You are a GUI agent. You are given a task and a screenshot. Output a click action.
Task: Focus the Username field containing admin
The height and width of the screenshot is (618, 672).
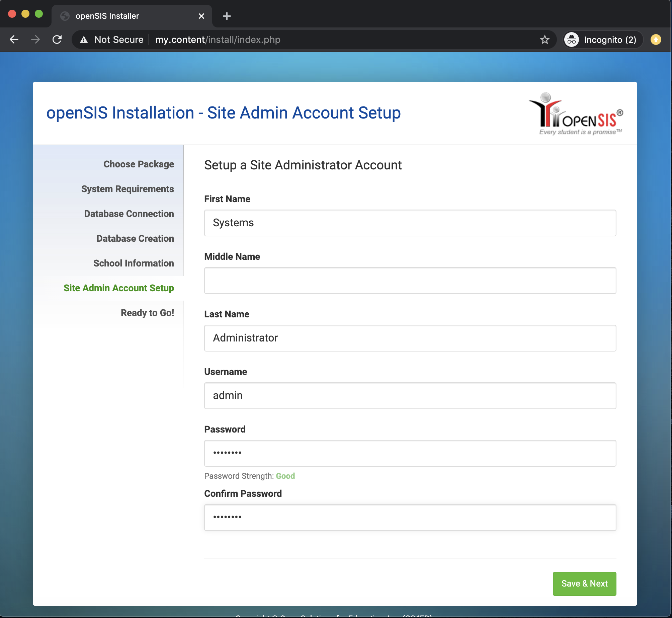pos(410,396)
